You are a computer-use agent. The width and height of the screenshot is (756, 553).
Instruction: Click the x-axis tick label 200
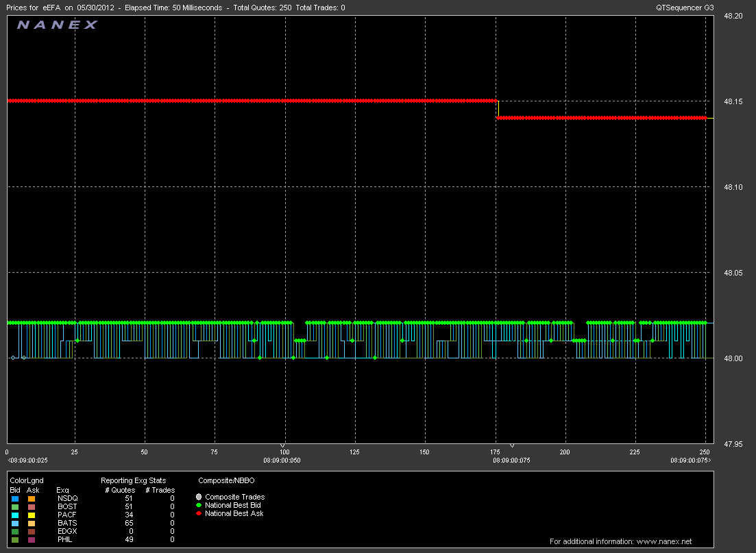coord(565,452)
